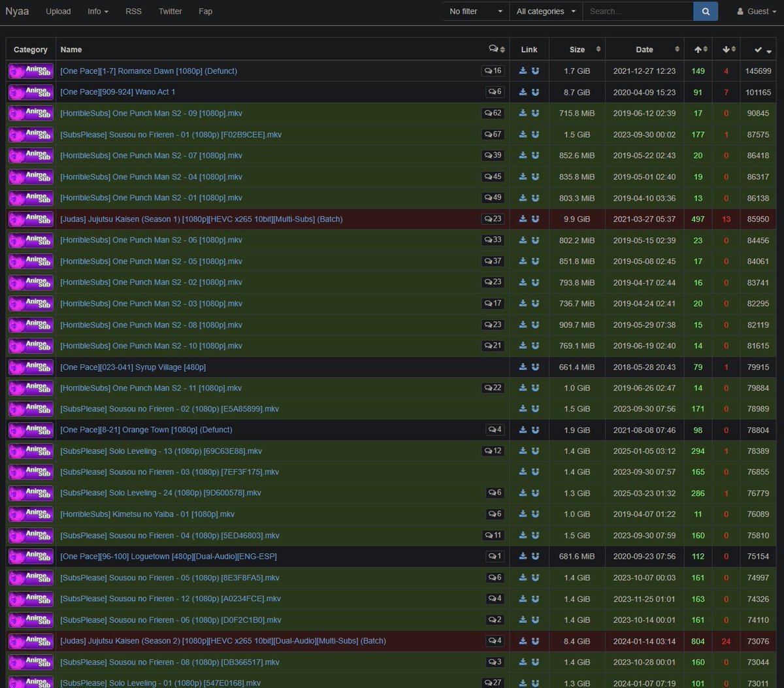784x688 pixels.
Task: Open magnet link for Sousou no Frieren - 08
Action: point(535,662)
